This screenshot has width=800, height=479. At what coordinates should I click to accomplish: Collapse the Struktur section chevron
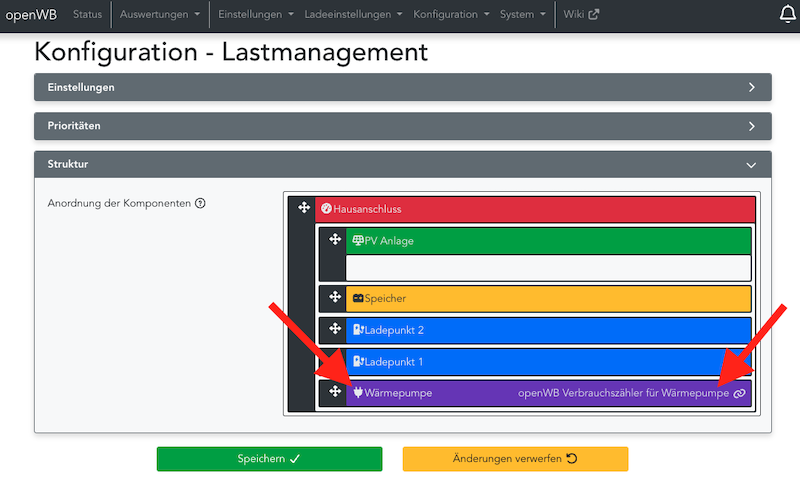(x=751, y=165)
